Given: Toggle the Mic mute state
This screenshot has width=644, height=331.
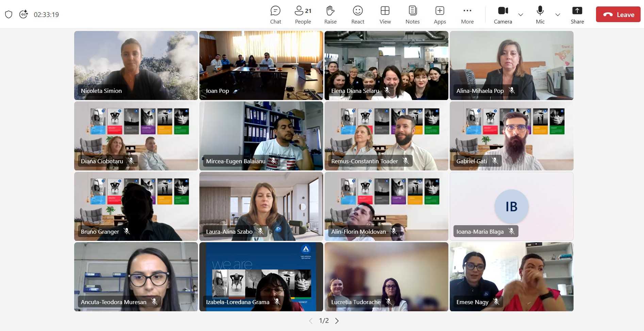Looking at the screenshot, I should (x=540, y=15).
